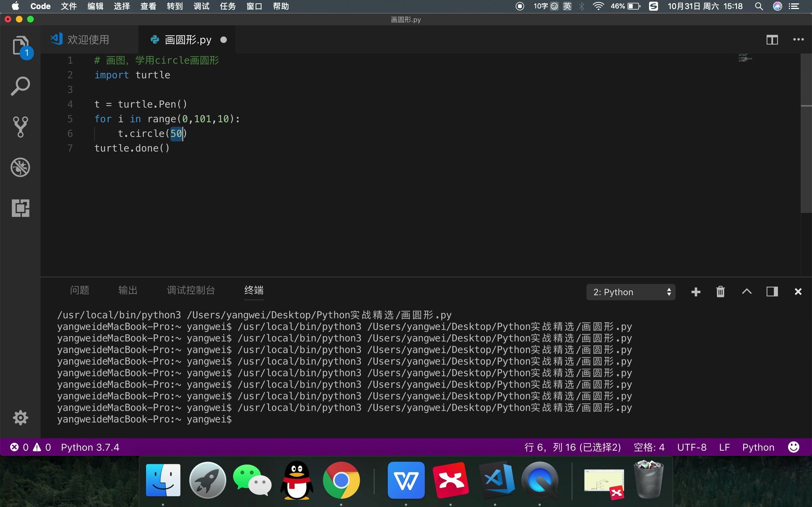
Task: Toggle the panel position icon
Action: click(x=772, y=292)
